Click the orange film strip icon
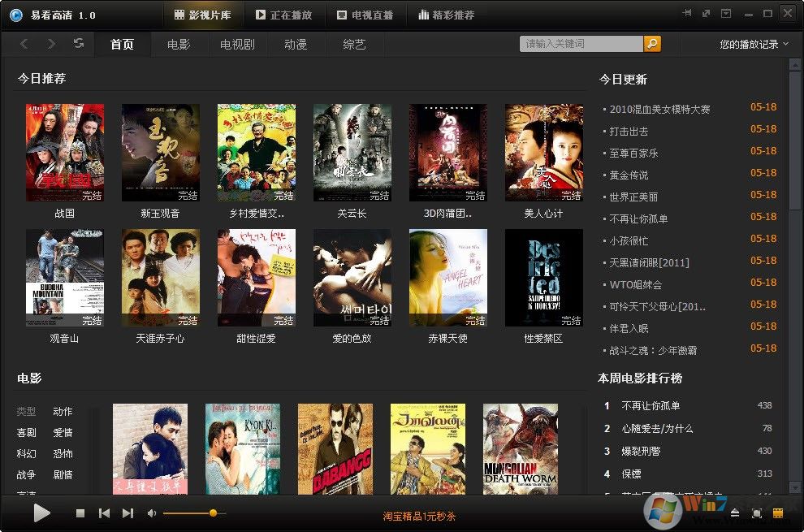 [x=778, y=513]
